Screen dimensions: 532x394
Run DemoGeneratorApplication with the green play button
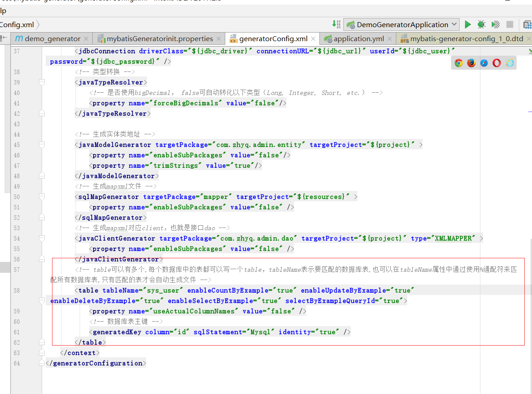[468, 24]
